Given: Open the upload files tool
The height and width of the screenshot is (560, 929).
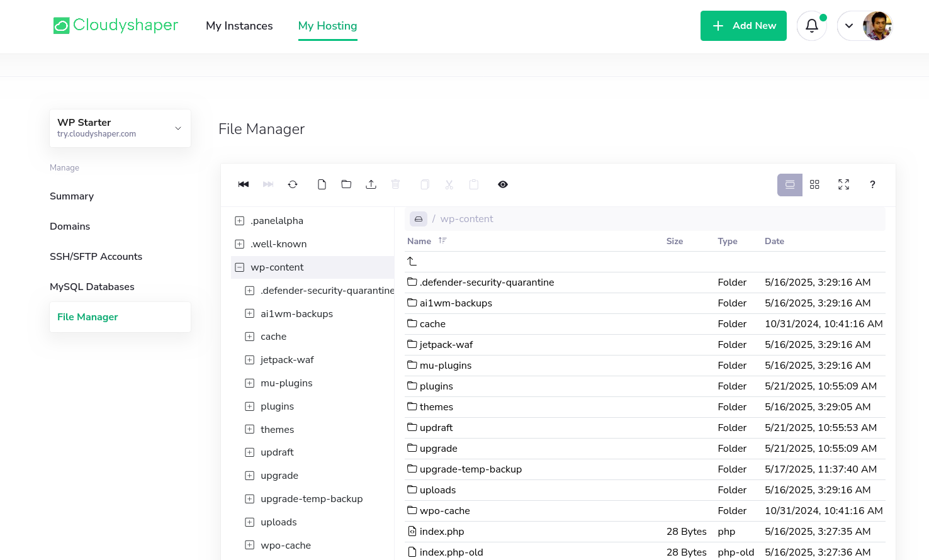Looking at the screenshot, I should tap(371, 184).
